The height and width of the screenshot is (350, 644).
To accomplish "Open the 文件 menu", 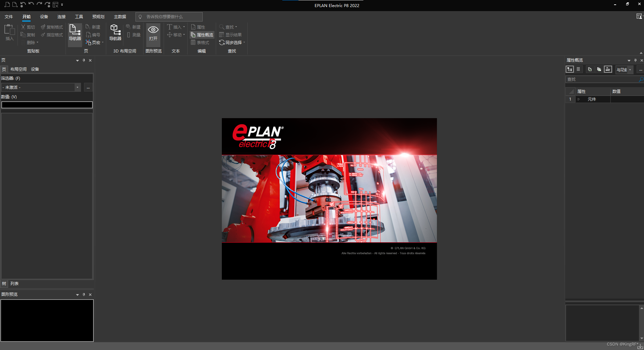I will [9, 16].
